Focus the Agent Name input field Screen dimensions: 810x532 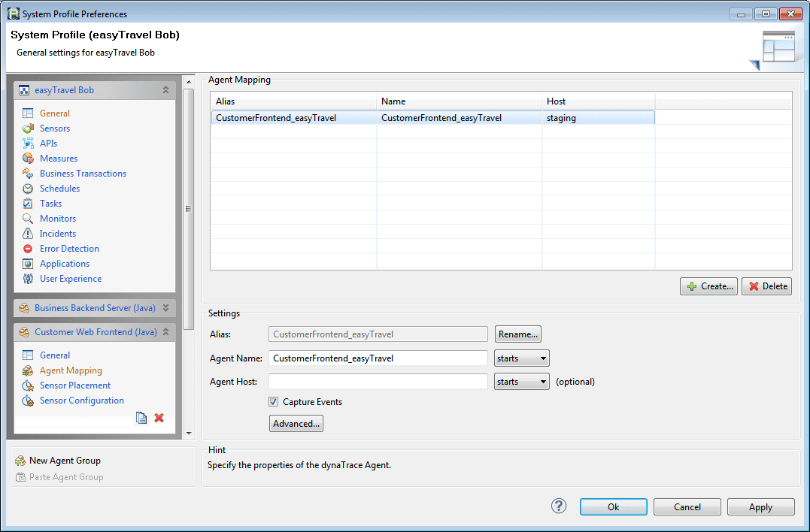point(378,358)
